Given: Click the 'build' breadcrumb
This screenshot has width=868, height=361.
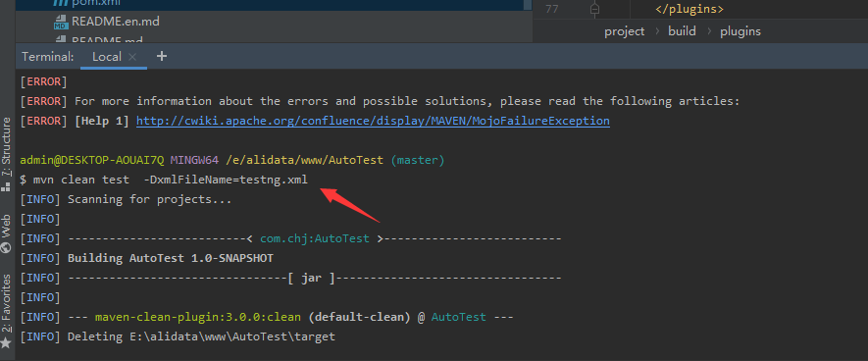Looking at the screenshot, I should pos(682,31).
